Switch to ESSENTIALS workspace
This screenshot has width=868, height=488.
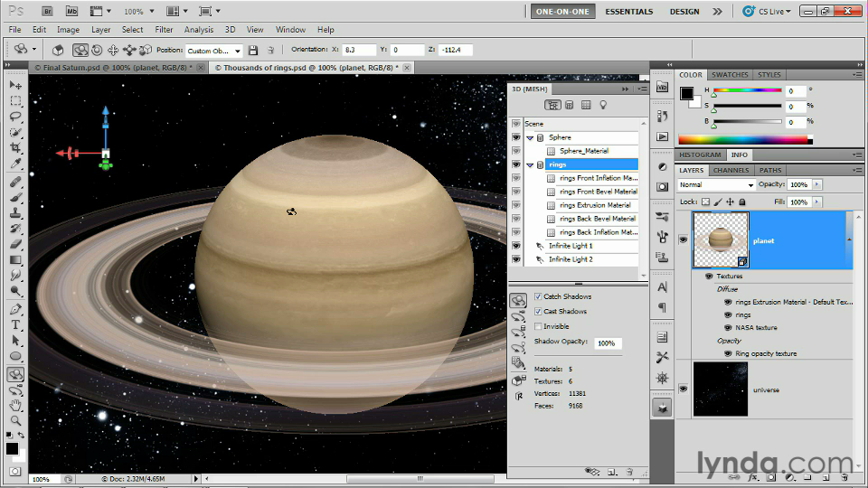[x=629, y=12]
